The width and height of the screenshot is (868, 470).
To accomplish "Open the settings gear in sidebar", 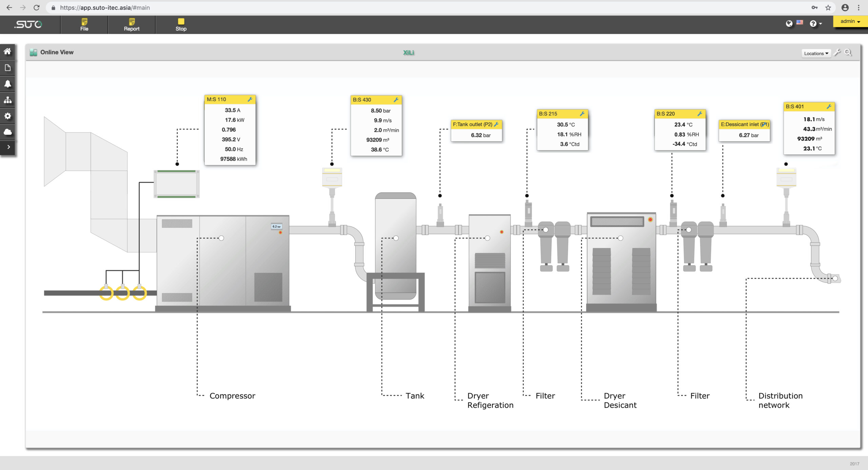I will [x=7, y=116].
